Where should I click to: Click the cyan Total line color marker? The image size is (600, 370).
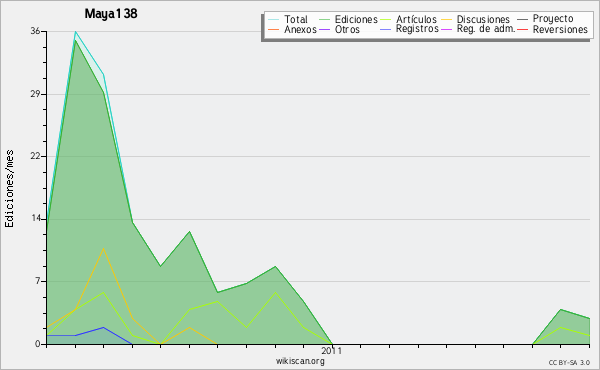pos(274,19)
